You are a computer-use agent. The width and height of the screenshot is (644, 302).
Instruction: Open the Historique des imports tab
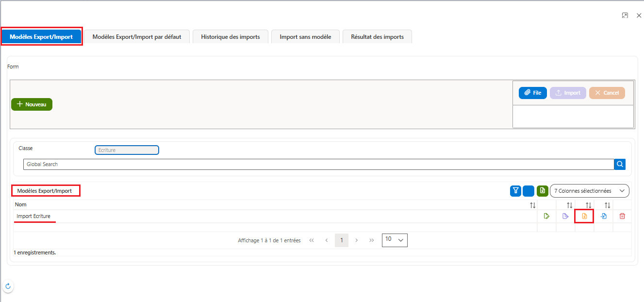tap(231, 37)
